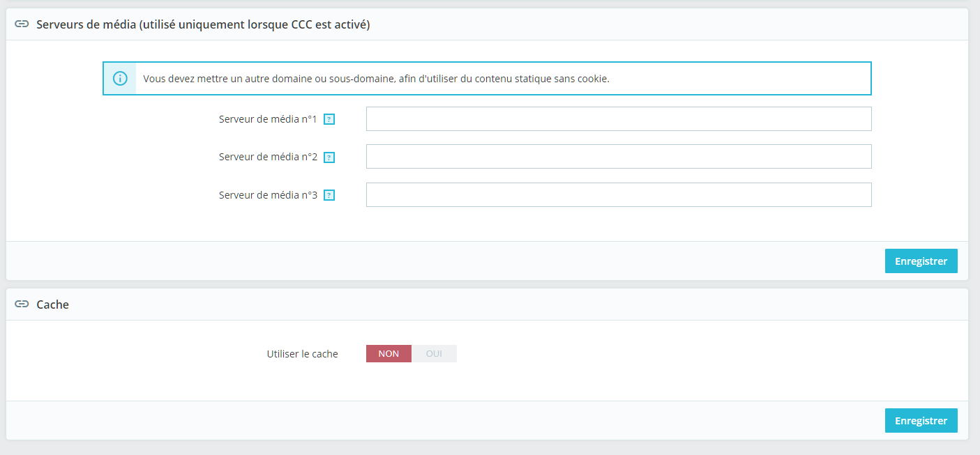Click the Serveurs de média panel heading
Image resolution: width=980 pixels, height=455 pixels.
(x=203, y=24)
